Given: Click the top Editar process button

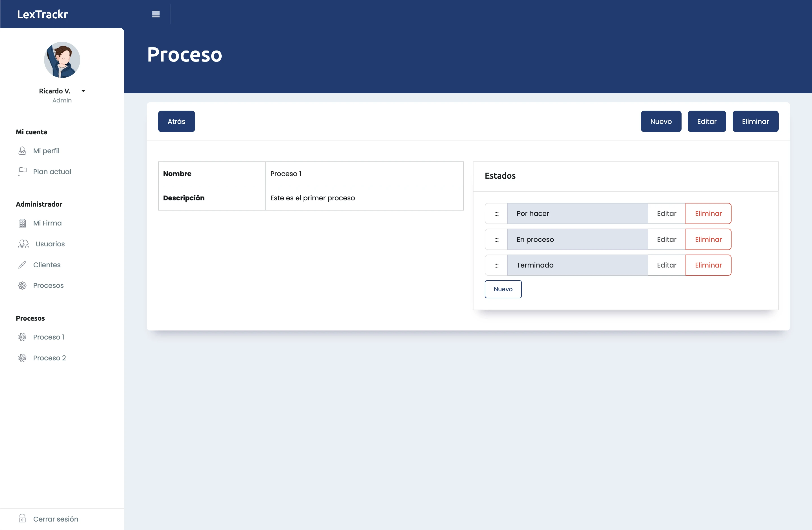Looking at the screenshot, I should click(x=707, y=121).
